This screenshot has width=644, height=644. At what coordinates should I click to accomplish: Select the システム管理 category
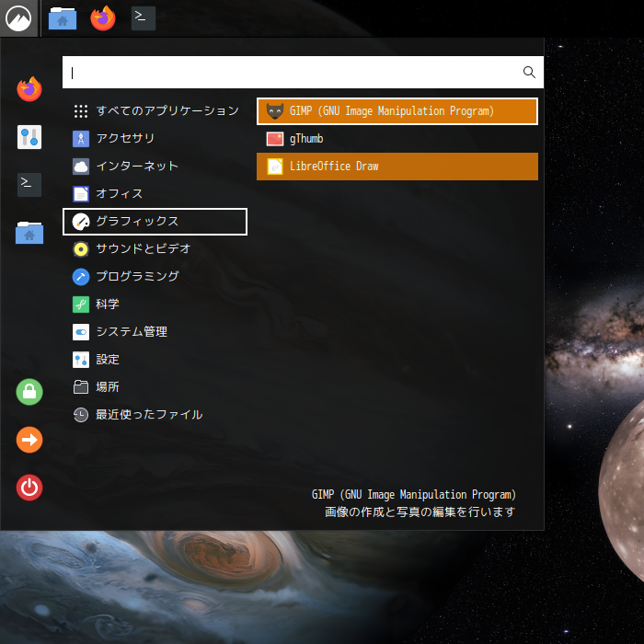pyautogui.click(x=155, y=332)
